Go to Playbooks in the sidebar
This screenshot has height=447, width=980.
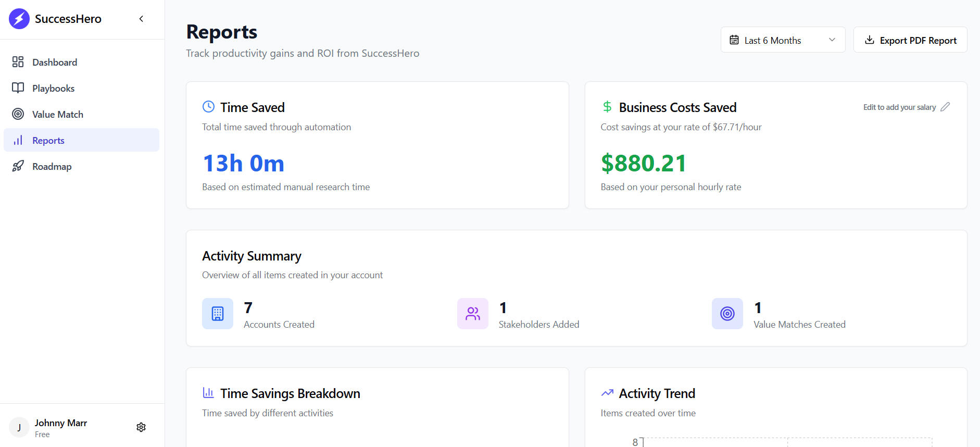(x=53, y=89)
